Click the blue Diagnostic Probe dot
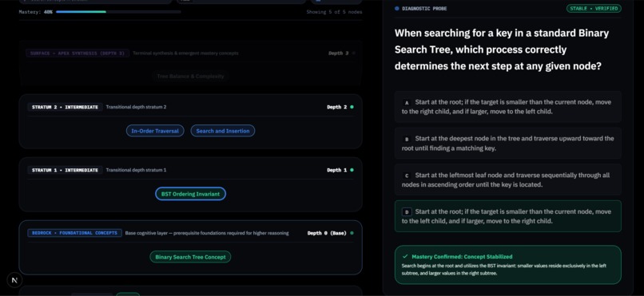This screenshot has height=296, width=644. click(397, 8)
